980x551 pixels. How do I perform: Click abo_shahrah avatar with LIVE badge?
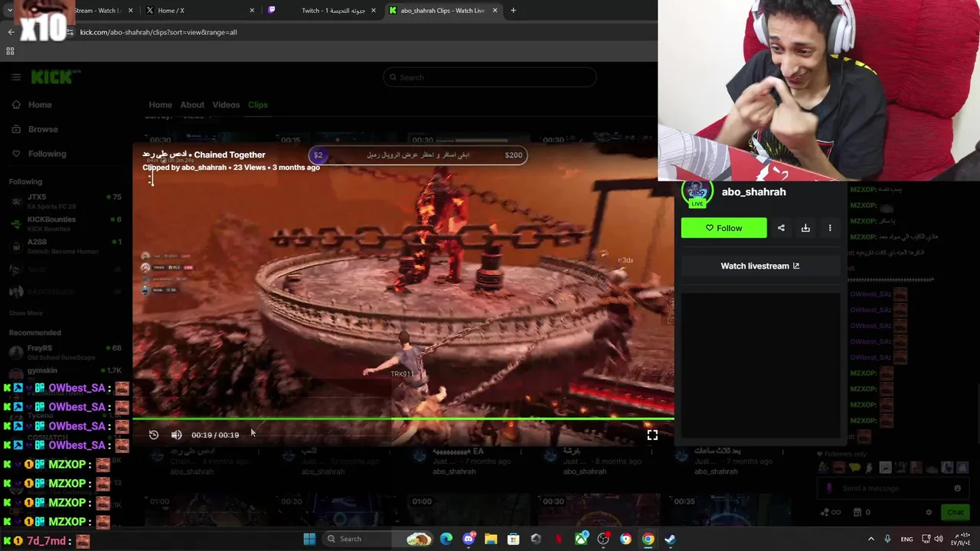[697, 193]
